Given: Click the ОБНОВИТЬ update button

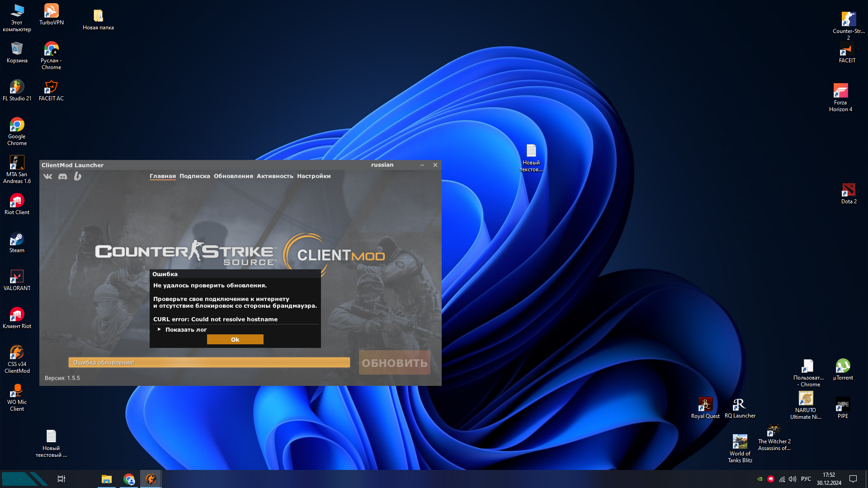Looking at the screenshot, I should pyautogui.click(x=394, y=363).
